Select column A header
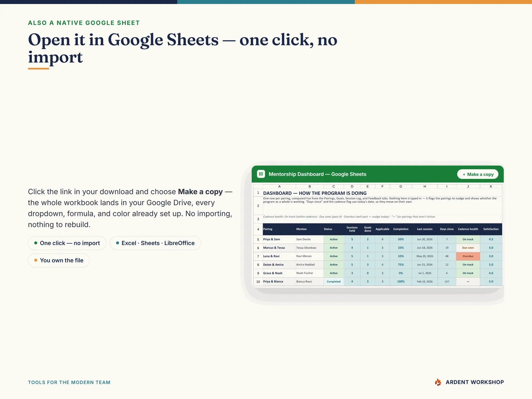Screen dimensions: 532x399 [279, 187]
